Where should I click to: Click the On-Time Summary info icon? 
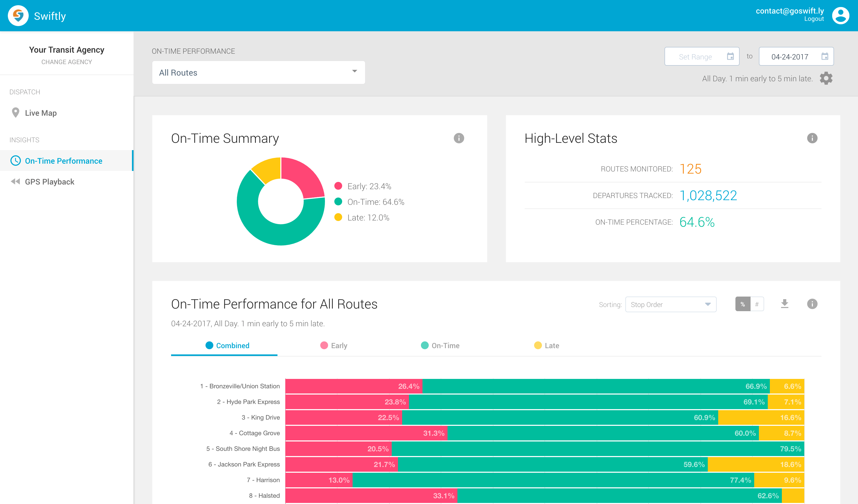[459, 138]
